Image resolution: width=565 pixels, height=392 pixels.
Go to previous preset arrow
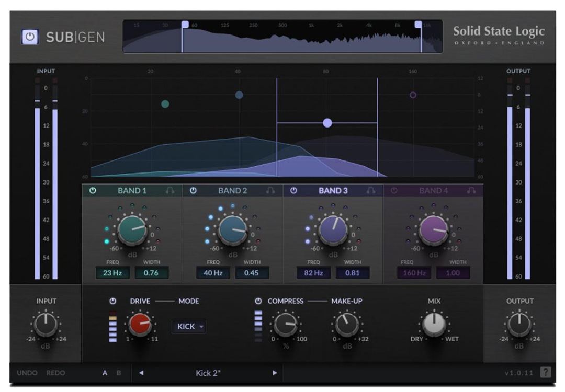click(141, 373)
